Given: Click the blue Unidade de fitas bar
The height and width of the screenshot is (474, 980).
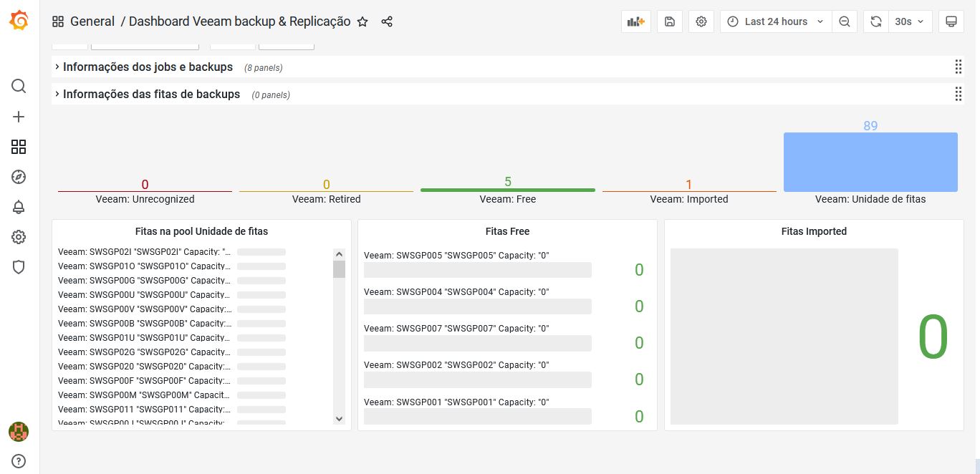Looking at the screenshot, I should point(870,162).
